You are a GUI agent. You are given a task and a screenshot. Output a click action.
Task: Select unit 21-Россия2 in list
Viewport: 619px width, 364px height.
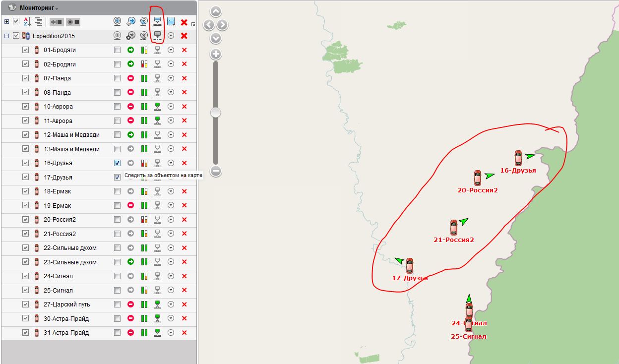60,234
